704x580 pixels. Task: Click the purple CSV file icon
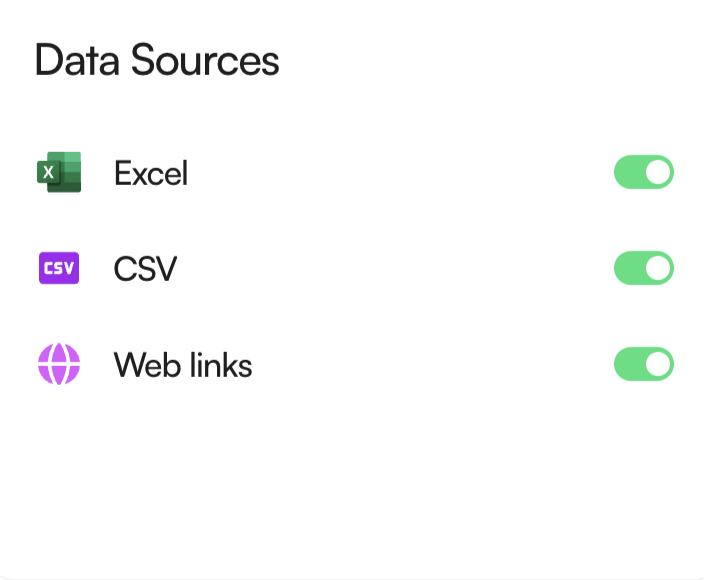[59, 268]
